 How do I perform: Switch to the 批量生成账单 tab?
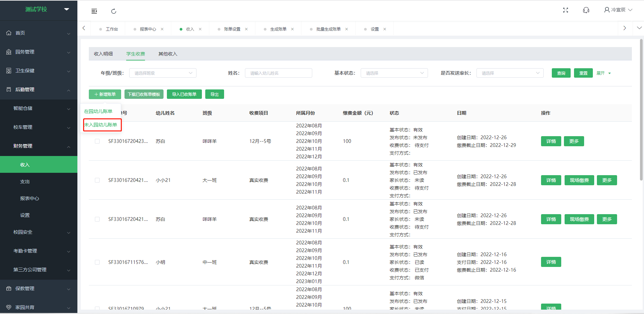pos(328,29)
